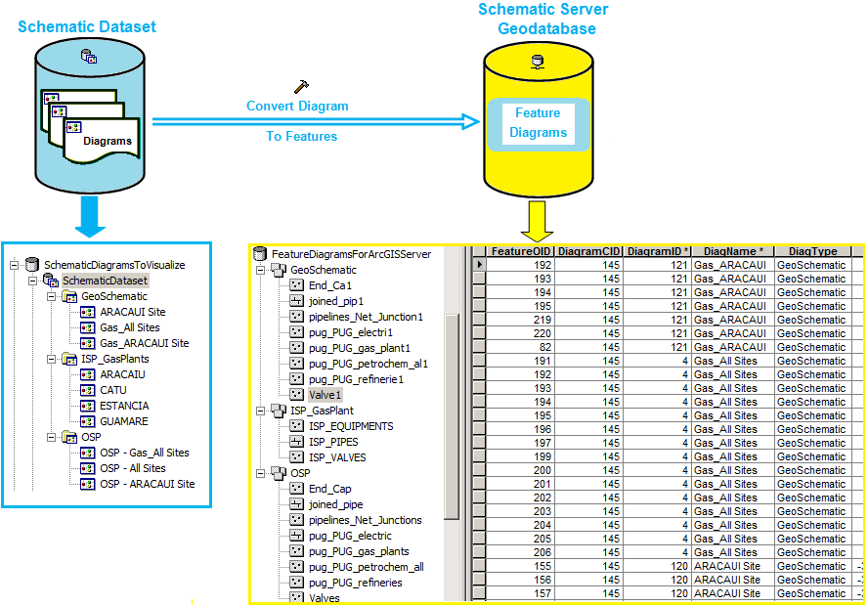Click the ISP_PIPES line feature class icon
This screenshot has width=868, height=606.
tap(297, 442)
